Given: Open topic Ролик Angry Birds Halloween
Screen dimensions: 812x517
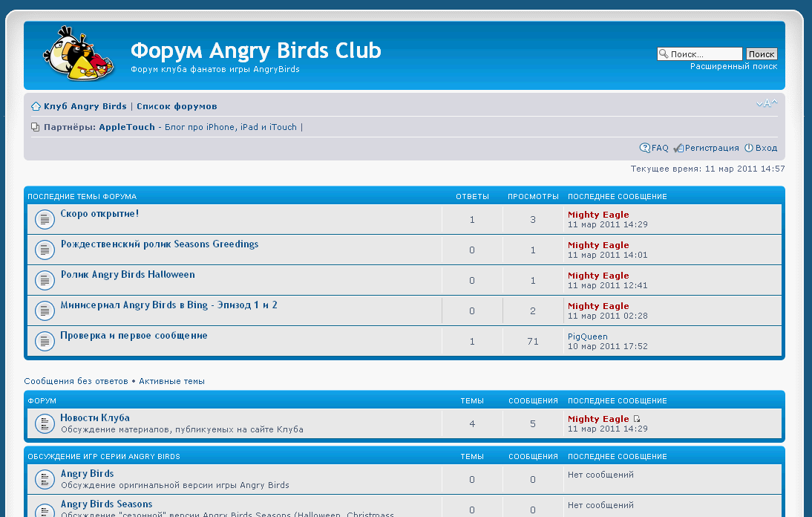Looking at the screenshot, I should (128, 275).
